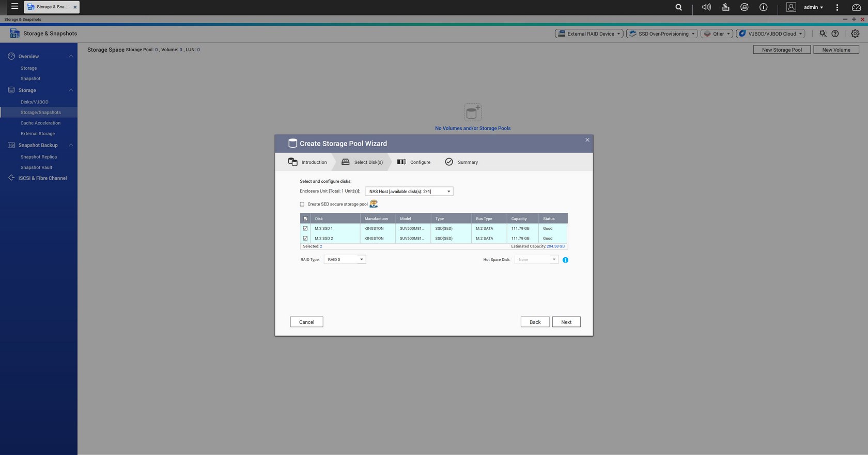Collapse the Overview sidebar section
The image size is (868, 455).
(x=71, y=56)
